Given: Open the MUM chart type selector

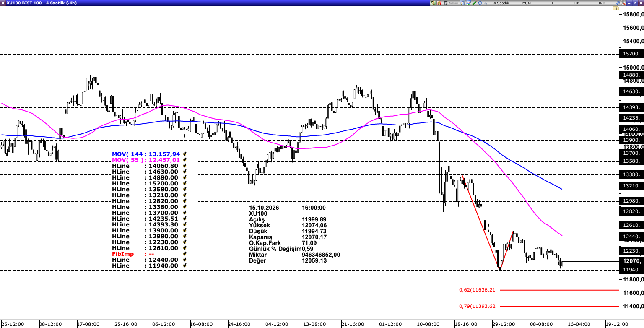Looking at the screenshot, I should click(x=527, y=3).
